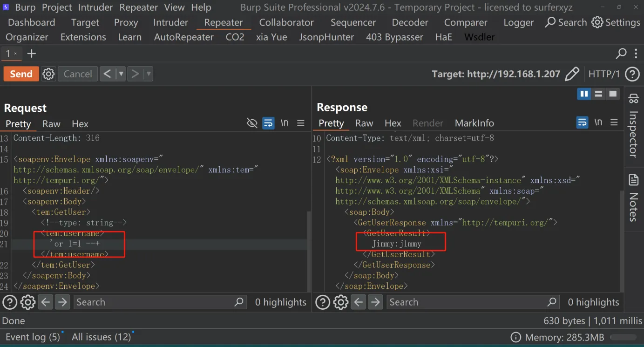Toggle hide non-printable characters eye icon in Request

pos(252,123)
